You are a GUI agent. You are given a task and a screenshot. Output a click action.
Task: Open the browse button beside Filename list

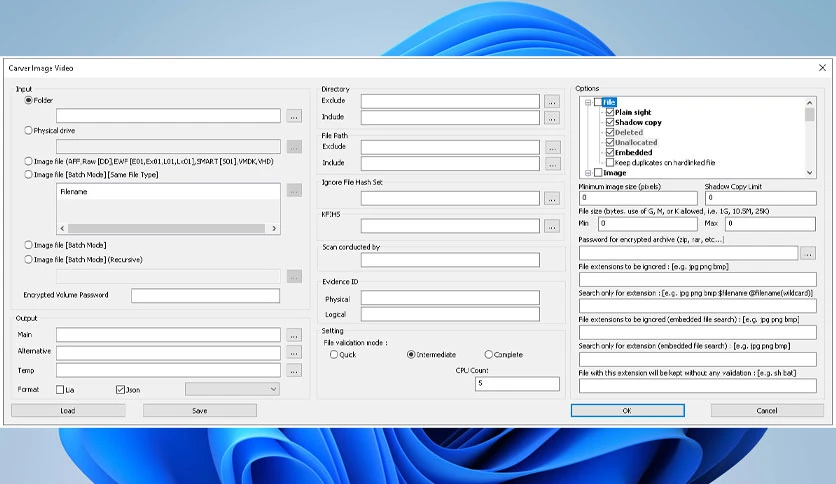[294, 190]
